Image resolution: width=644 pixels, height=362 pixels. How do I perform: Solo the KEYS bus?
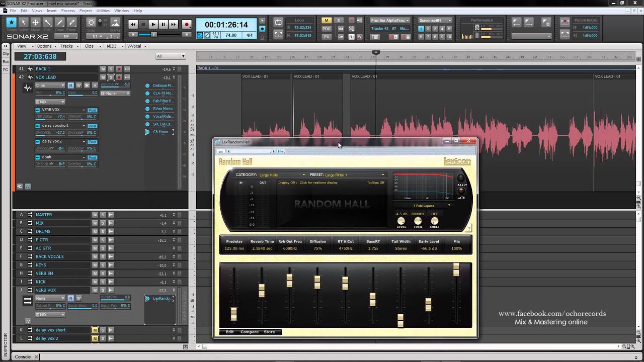(x=103, y=265)
